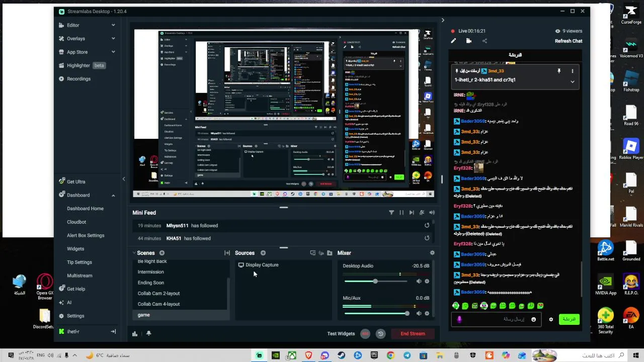Collapse the left sidebar with the arrow handle
Screen dimensions: 644x362
tap(124, 179)
